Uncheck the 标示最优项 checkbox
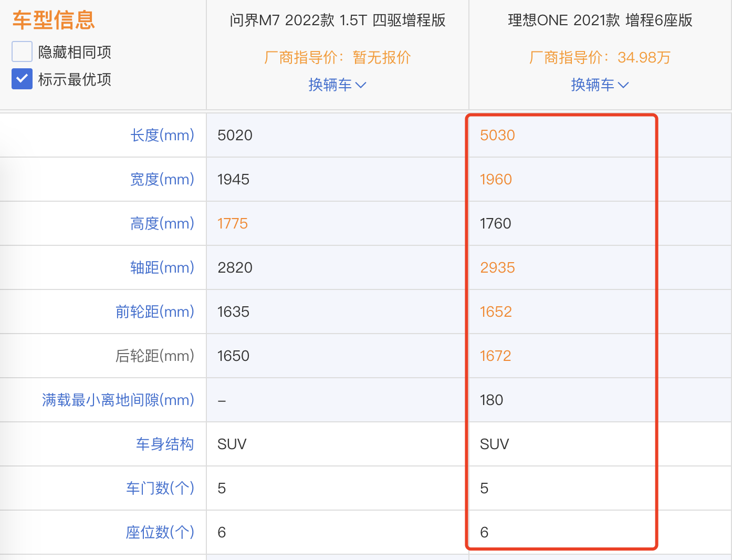 pos(22,79)
